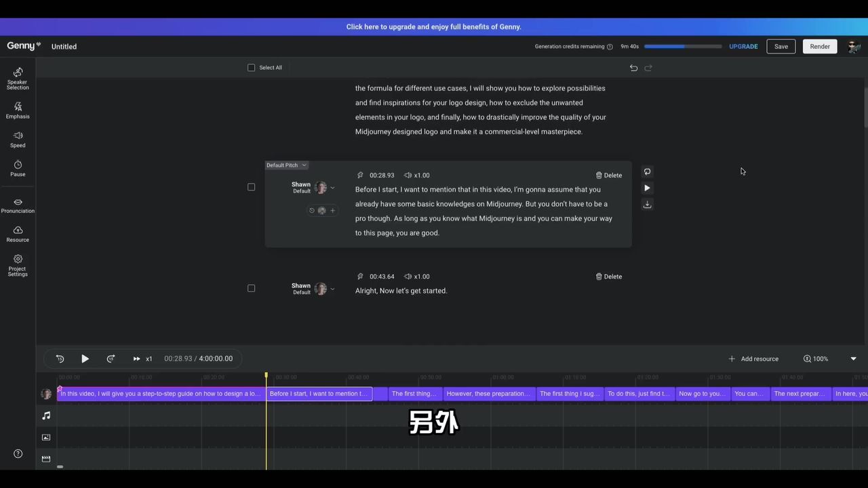The image size is (868, 488).
Task: Click the UPGRADE link
Action: tap(743, 47)
